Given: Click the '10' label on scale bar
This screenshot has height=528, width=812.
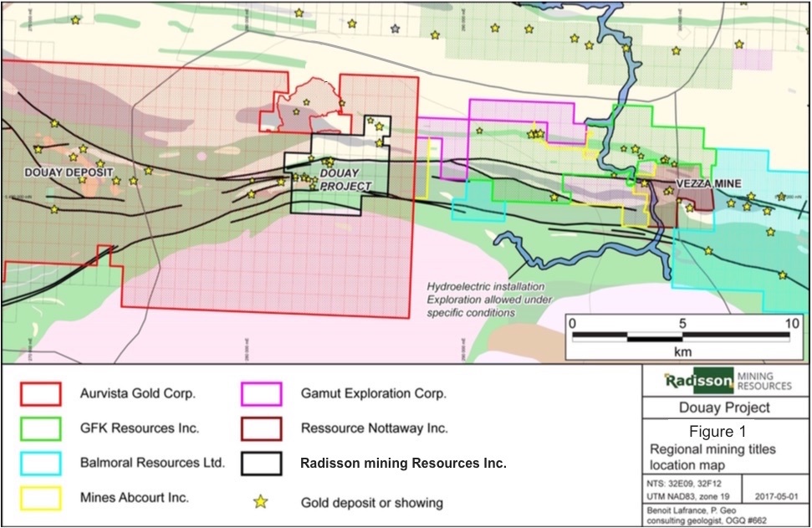Looking at the screenshot, I should click(792, 323).
